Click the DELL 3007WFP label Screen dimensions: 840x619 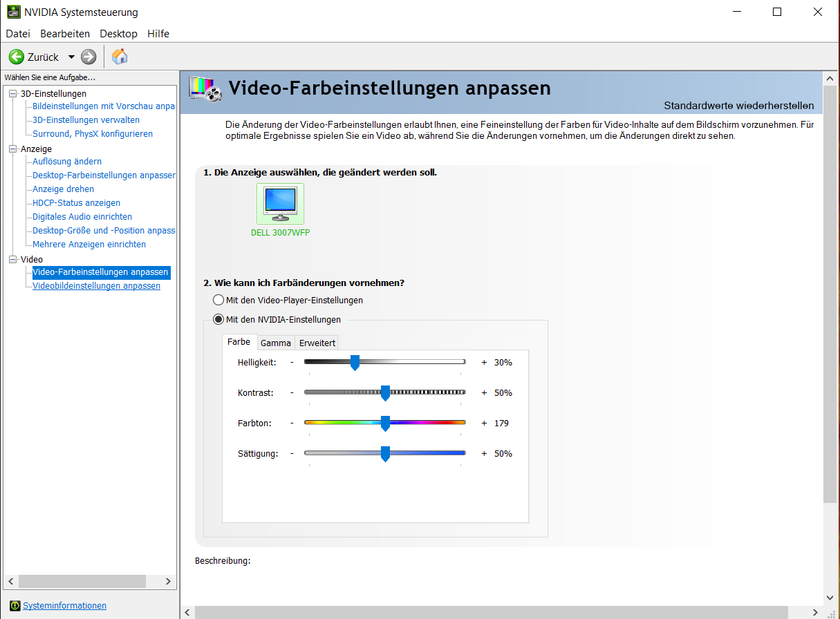pos(280,233)
